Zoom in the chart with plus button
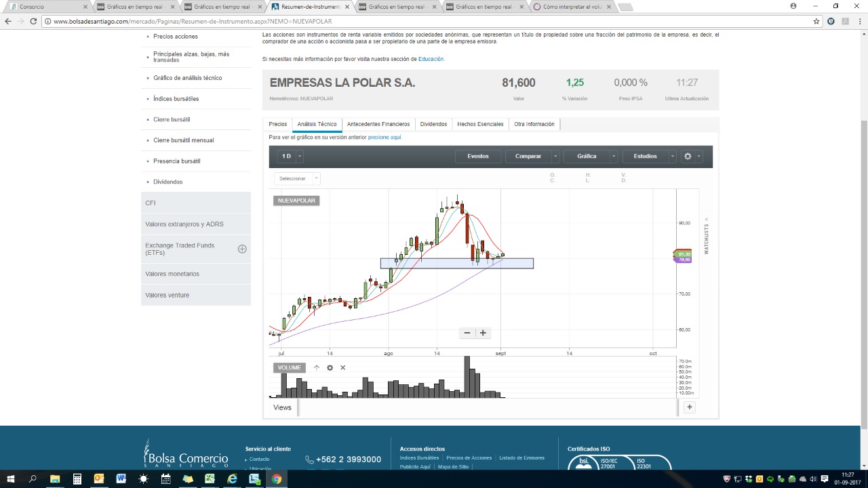The image size is (868, 488). 483,333
